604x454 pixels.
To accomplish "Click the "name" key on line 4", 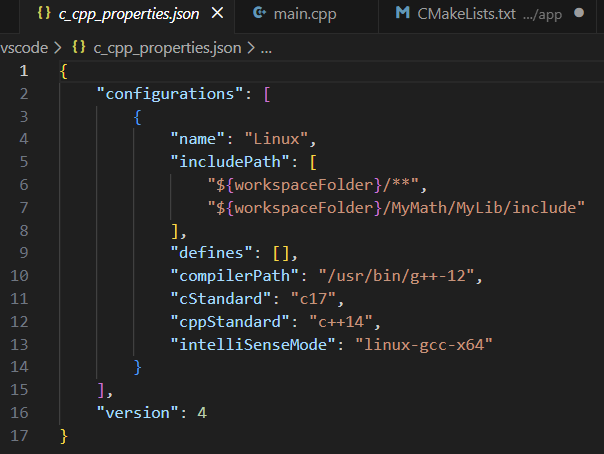I will 198,139.
